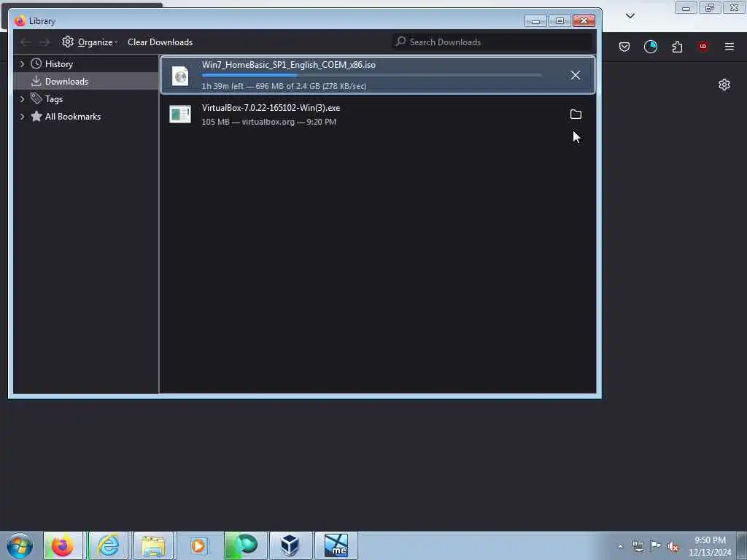747x560 pixels.
Task: Switch to Firefox in the taskbar
Action: click(63, 545)
